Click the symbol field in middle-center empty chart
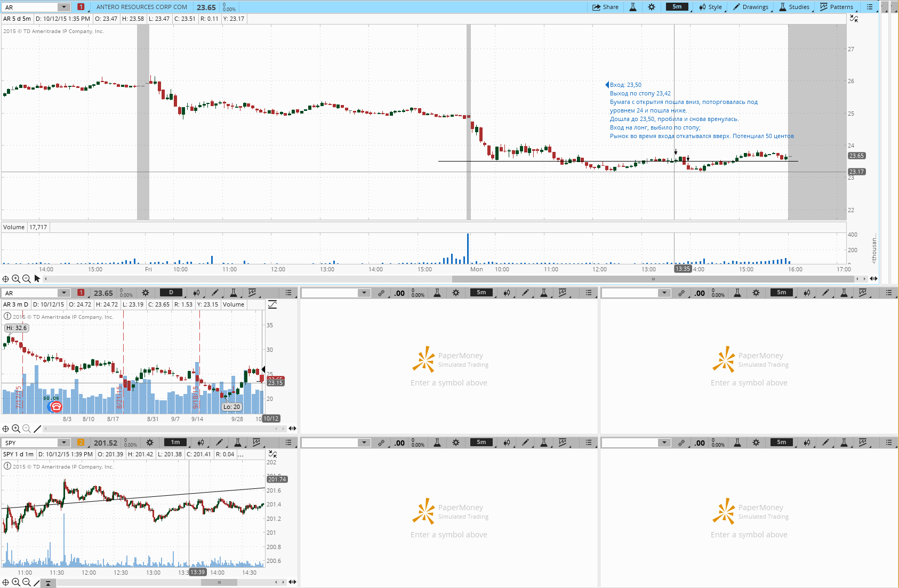899x588 pixels. (330, 293)
